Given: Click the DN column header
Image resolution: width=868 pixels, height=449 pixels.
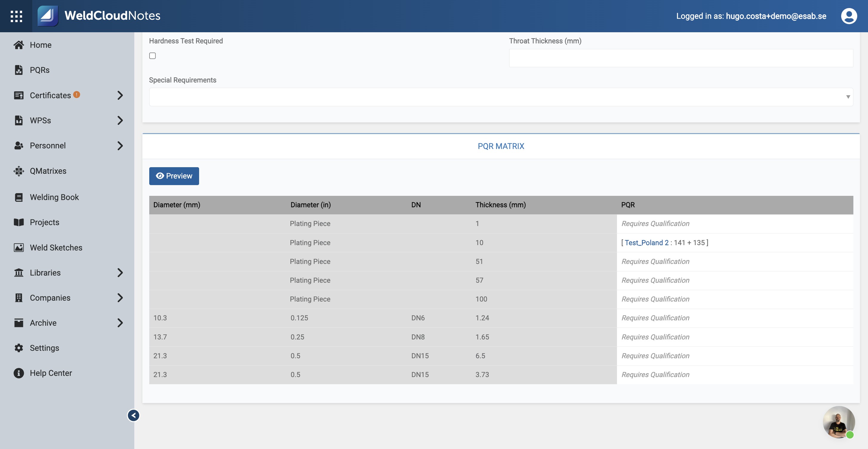Looking at the screenshot, I should [416, 205].
